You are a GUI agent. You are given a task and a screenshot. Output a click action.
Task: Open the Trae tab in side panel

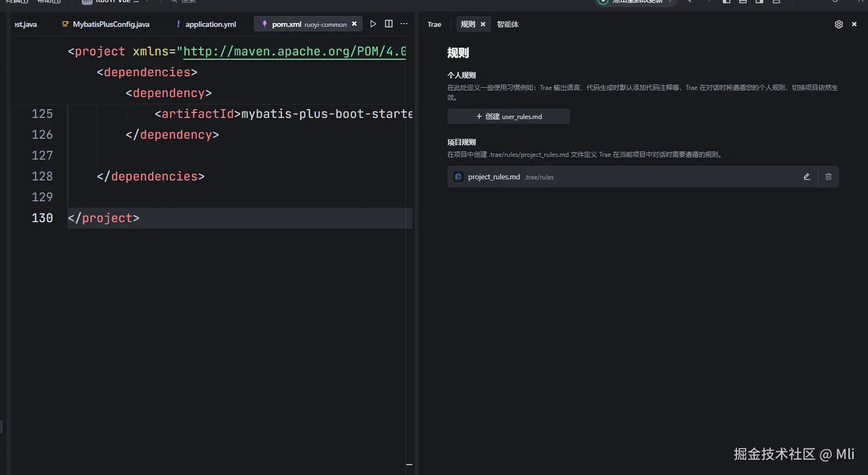point(434,24)
